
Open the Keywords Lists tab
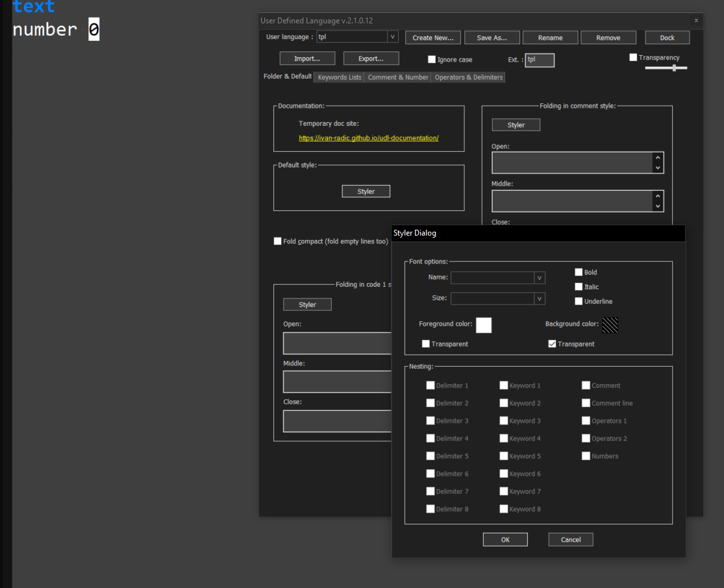tap(339, 77)
